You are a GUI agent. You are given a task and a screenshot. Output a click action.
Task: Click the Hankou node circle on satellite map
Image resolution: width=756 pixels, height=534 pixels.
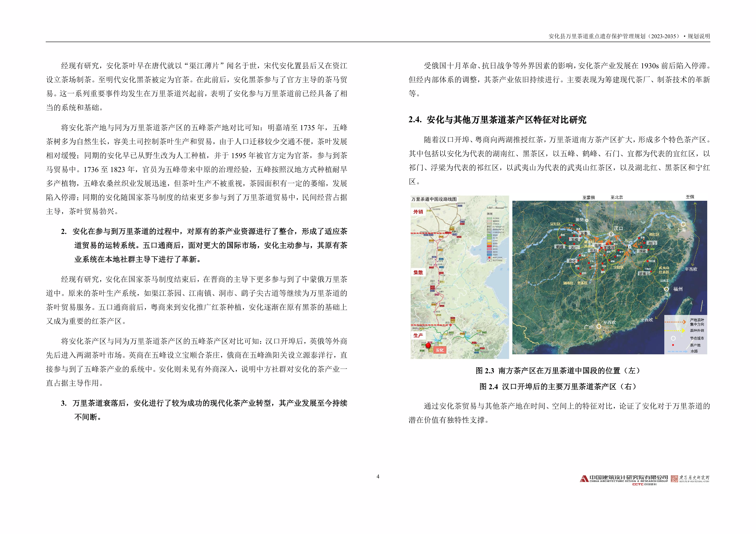point(611,234)
